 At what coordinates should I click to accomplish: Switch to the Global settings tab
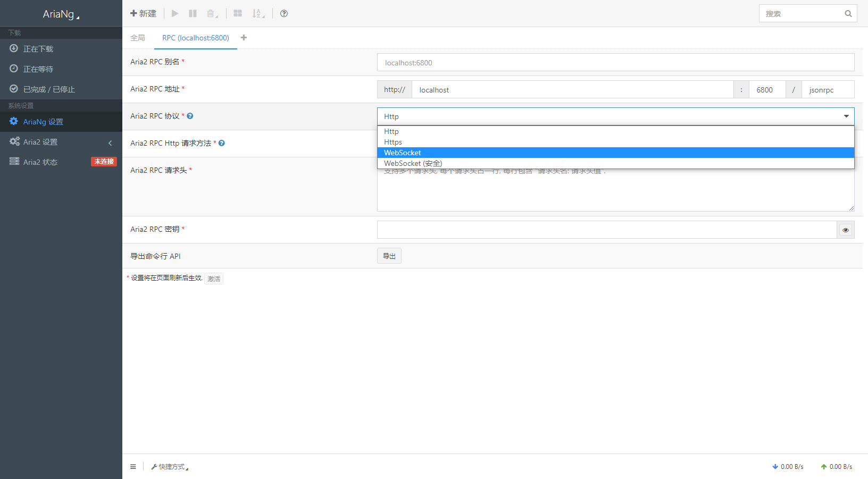pyautogui.click(x=138, y=38)
